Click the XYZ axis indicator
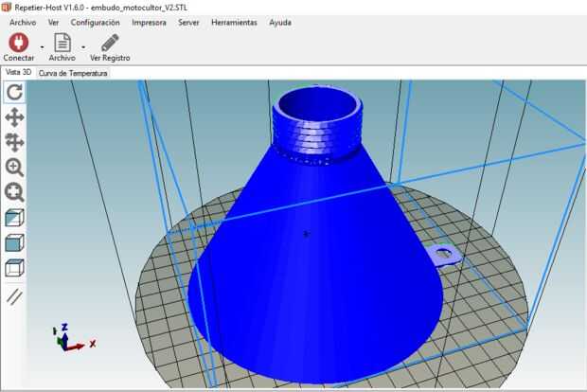The width and height of the screenshot is (587, 392). click(x=74, y=337)
